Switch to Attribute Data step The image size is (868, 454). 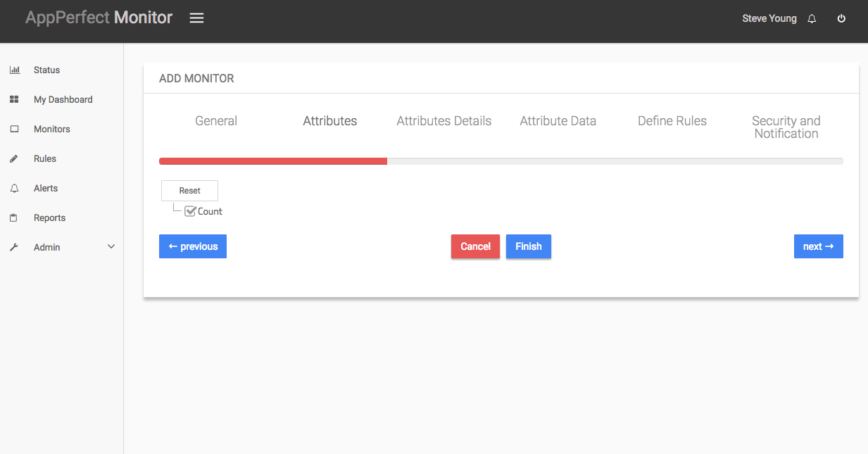558,121
